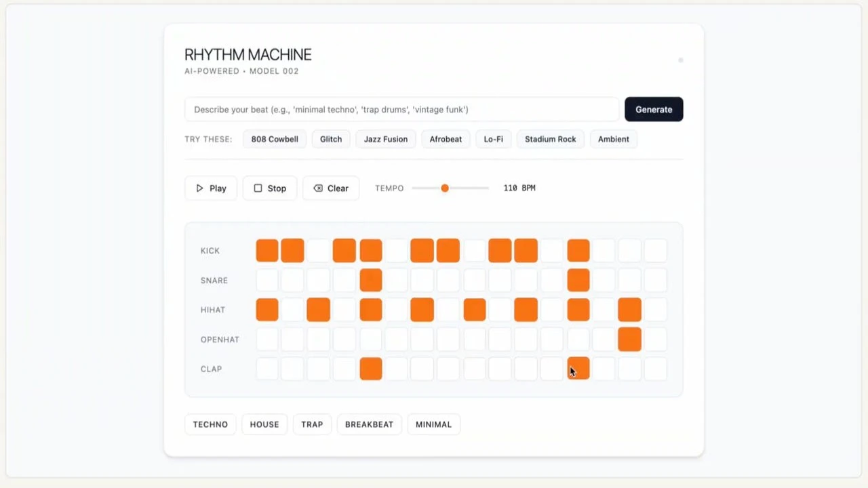Enable Clap step 16
Viewport: 868px width, 488px height.
coord(656,369)
